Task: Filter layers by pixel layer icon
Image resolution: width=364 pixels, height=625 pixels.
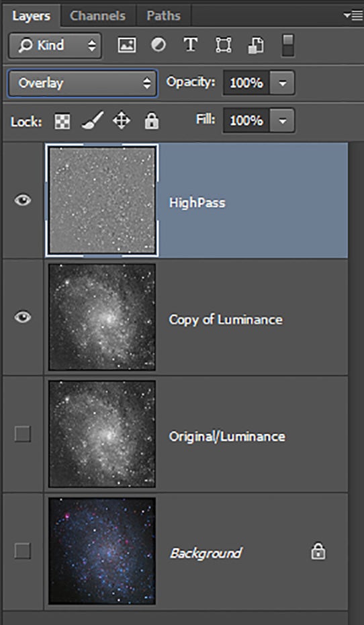Action: (x=127, y=44)
